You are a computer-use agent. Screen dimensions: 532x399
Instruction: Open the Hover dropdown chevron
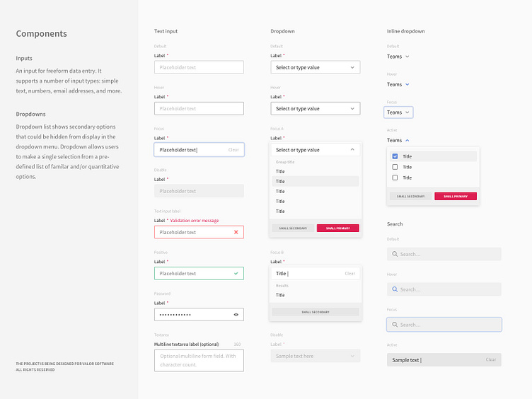352,108
